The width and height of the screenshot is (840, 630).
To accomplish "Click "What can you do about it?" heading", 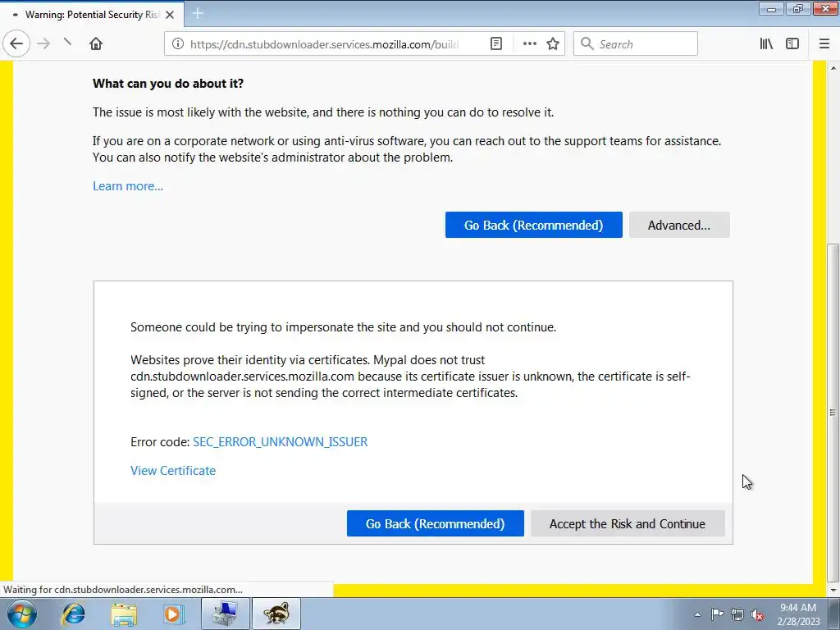I will tap(168, 84).
